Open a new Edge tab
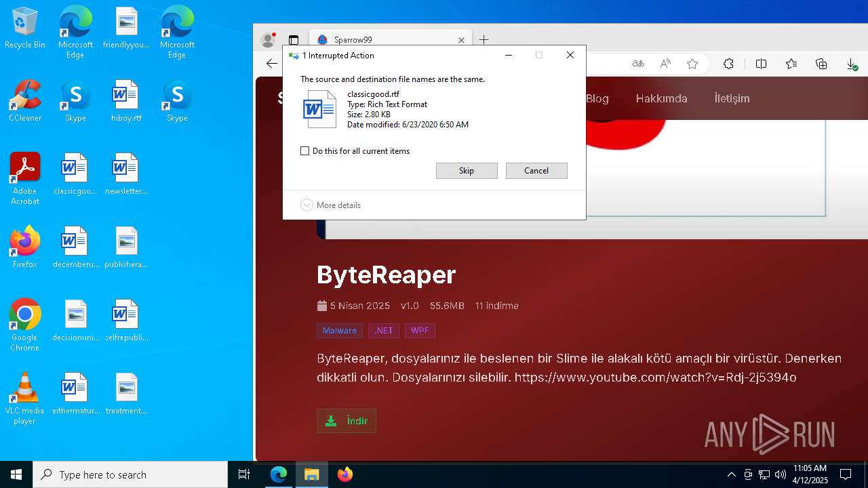The height and width of the screenshot is (488, 868). click(484, 40)
